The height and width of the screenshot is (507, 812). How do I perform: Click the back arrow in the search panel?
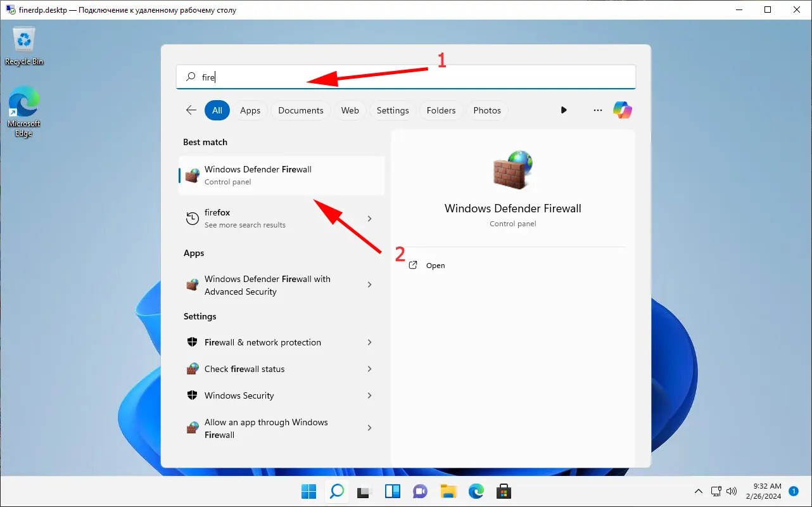[x=191, y=110]
